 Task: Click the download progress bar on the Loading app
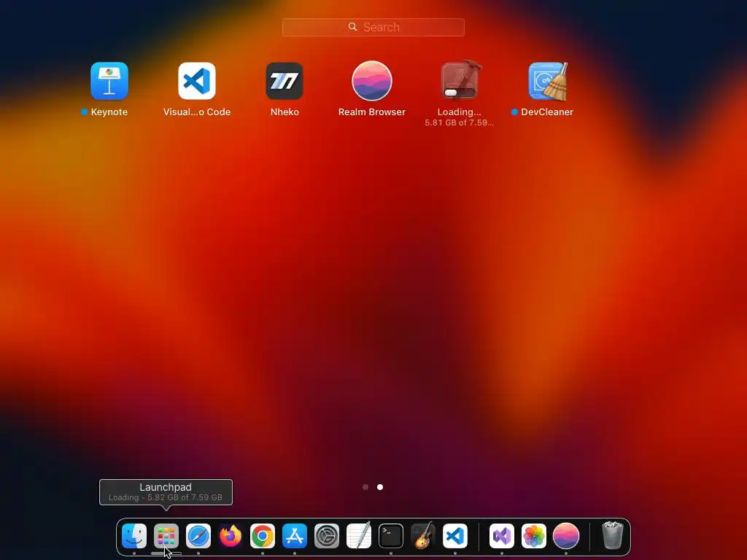pos(460,93)
